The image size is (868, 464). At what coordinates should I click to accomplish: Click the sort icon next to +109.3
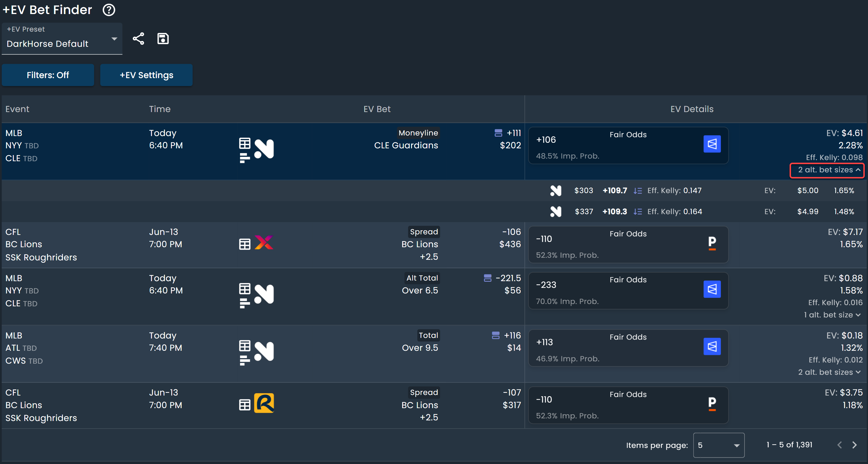pyautogui.click(x=637, y=212)
